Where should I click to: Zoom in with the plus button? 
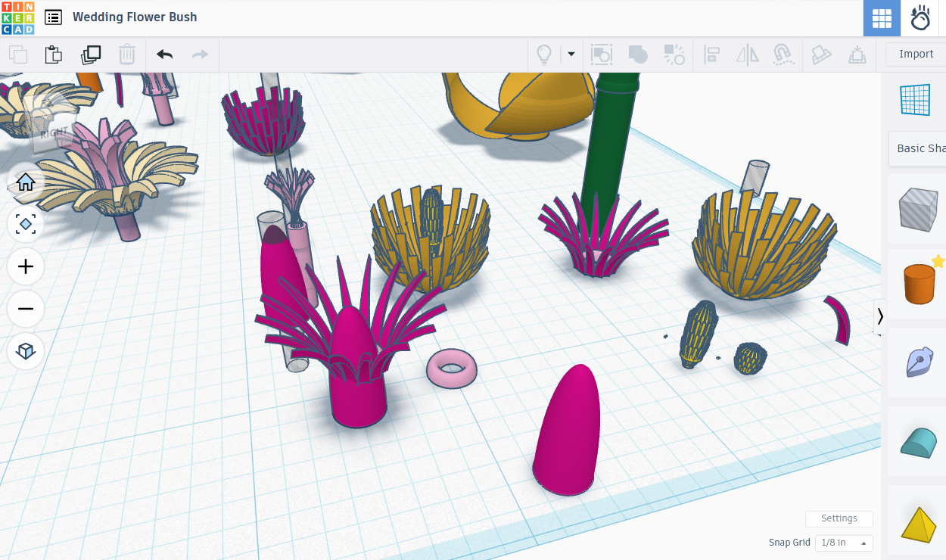point(26,266)
